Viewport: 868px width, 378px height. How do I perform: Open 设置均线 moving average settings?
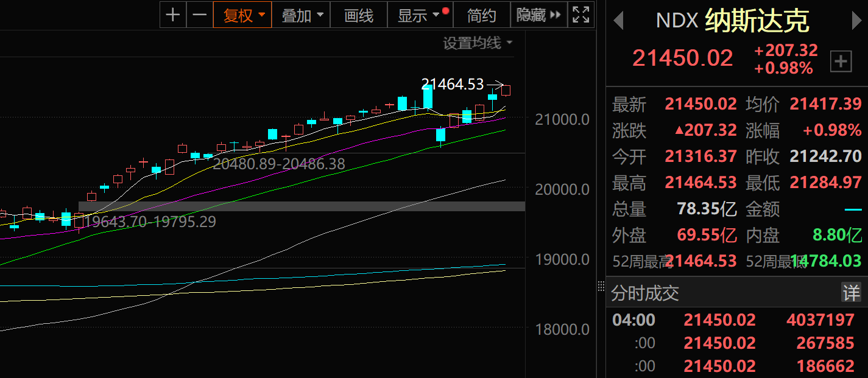(x=478, y=43)
